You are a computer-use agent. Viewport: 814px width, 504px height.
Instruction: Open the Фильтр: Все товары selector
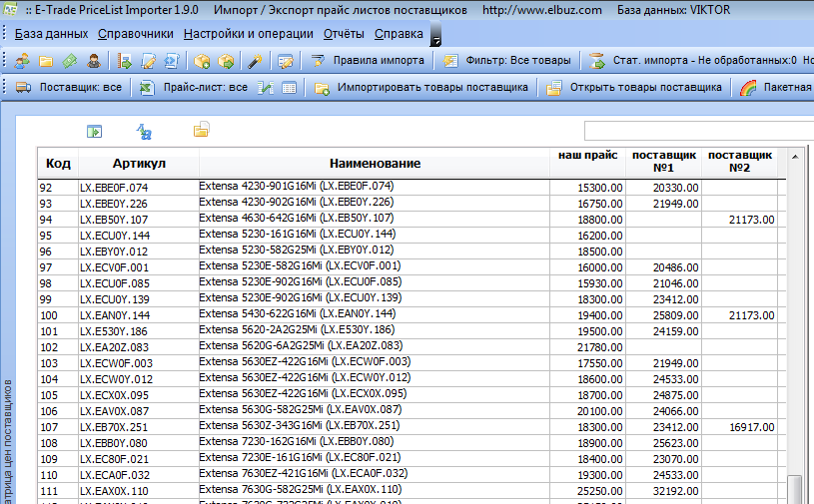coord(507,60)
